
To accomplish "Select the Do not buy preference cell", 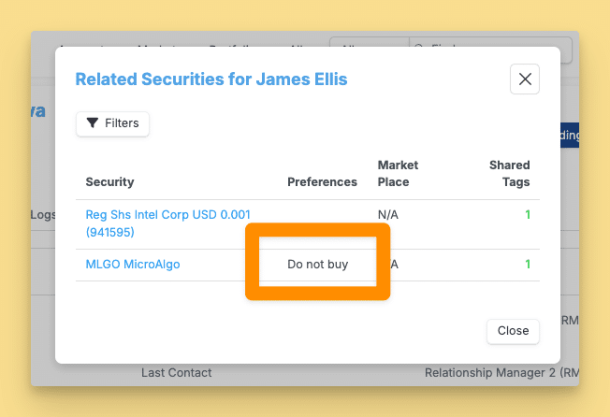I will pyautogui.click(x=317, y=265).
